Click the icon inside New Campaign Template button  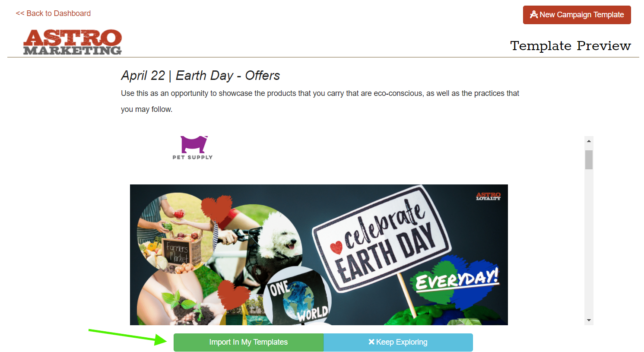point(534,15)
